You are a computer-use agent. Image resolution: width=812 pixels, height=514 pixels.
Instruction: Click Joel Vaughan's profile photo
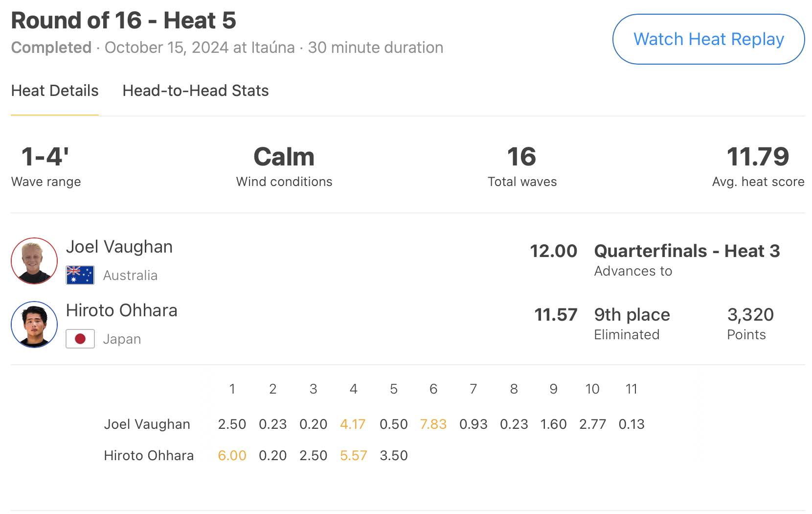(x=34, y=261)
